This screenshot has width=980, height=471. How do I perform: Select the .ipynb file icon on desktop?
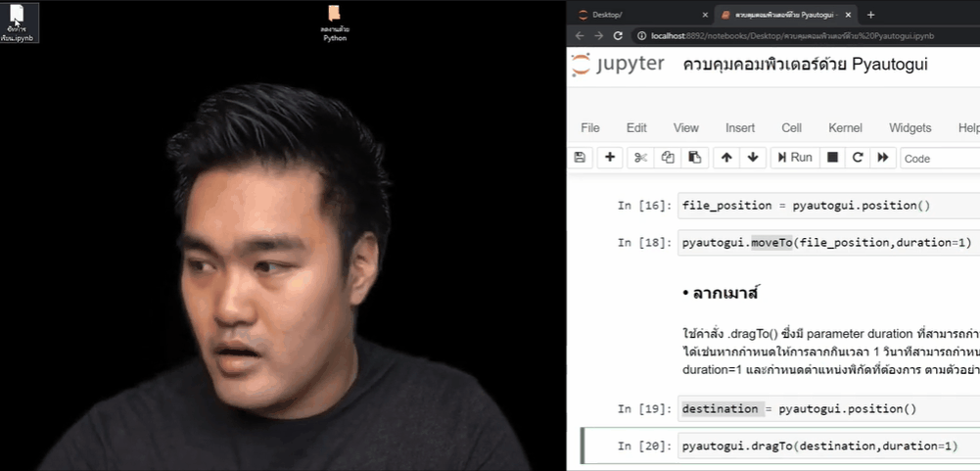click(19, 23)
